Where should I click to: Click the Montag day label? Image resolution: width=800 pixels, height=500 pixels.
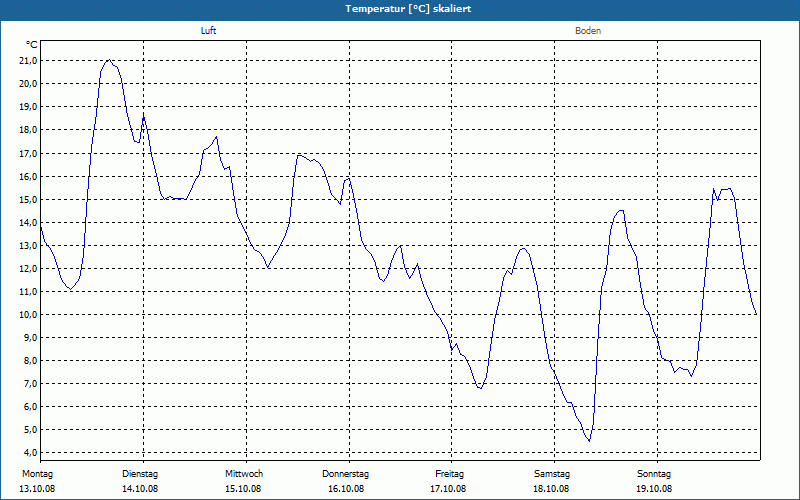tap(37, 474)
